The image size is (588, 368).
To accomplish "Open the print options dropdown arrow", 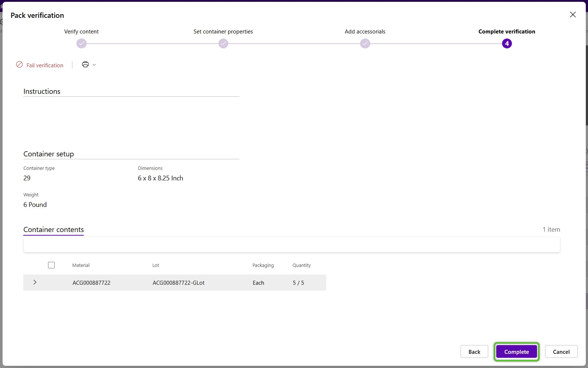I will tap(94, 65).
